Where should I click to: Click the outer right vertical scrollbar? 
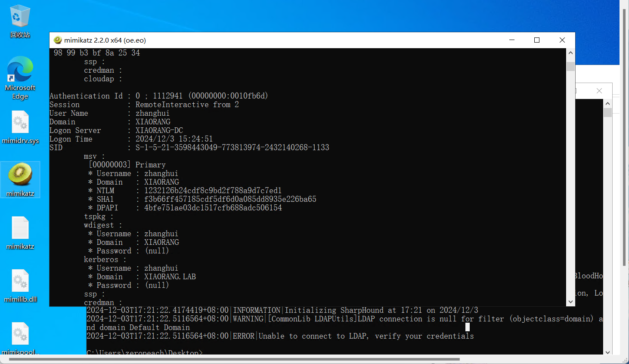[x=624, y=137]
